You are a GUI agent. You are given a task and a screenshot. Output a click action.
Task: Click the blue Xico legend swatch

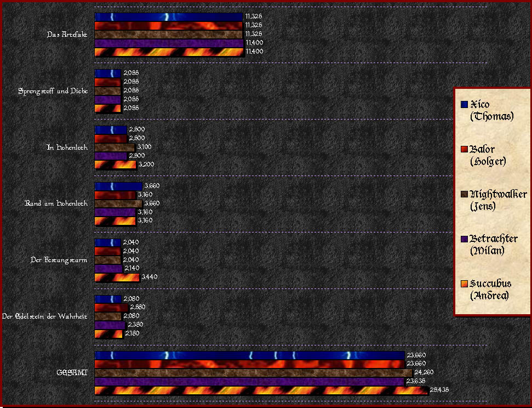(x=465, y=104)
